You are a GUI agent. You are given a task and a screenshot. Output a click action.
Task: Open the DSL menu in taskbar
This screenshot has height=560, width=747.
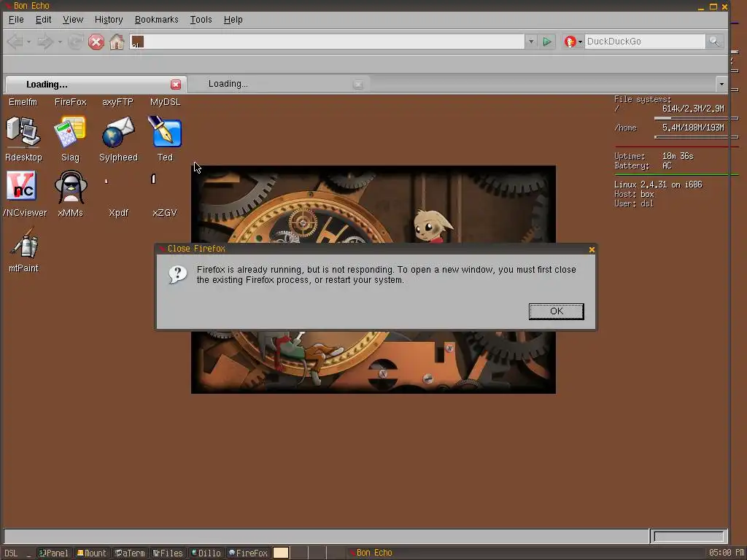click(x=11, y=553)
